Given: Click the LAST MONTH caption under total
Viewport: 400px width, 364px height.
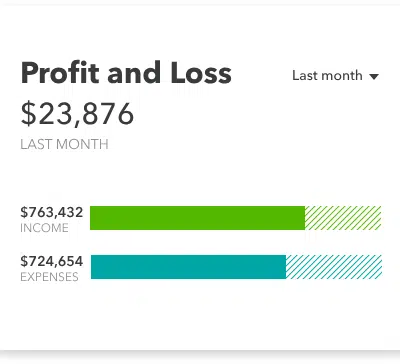Looking at the screenshot, I should pos(64,144).
